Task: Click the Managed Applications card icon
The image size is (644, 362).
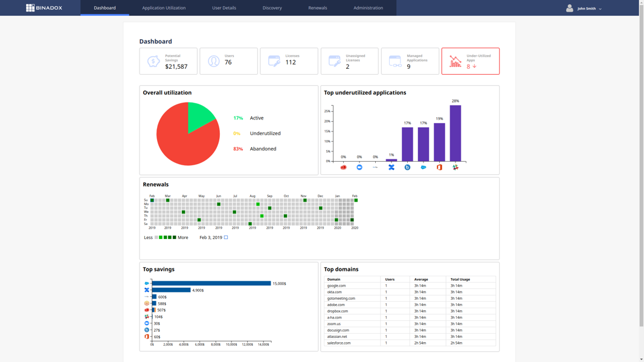Action: pyautogui.click(x=395, y=61)
